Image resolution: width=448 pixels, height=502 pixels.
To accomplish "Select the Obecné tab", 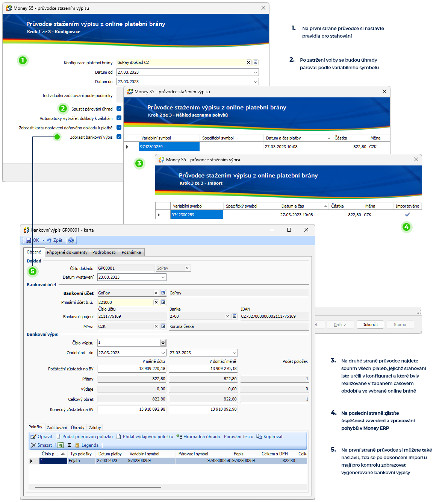I will click(34, 252).
